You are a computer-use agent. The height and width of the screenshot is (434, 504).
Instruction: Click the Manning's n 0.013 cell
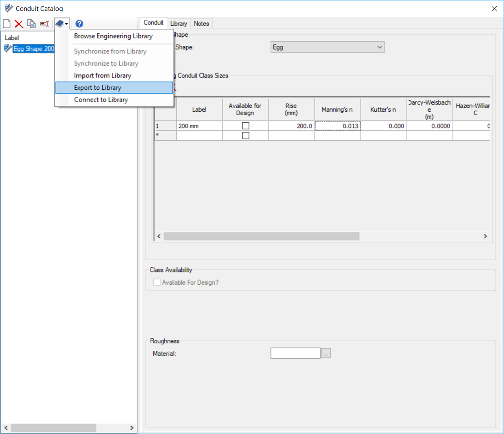click(338, 126)
